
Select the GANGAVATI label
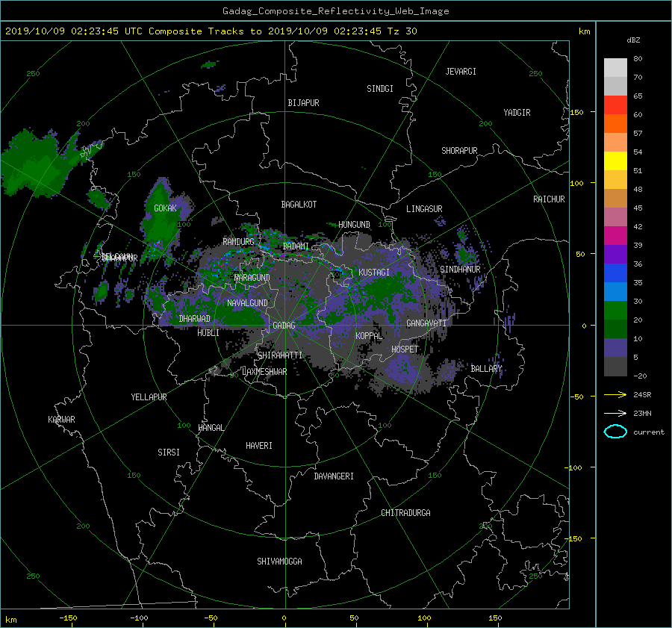click(x=426, y=323)
